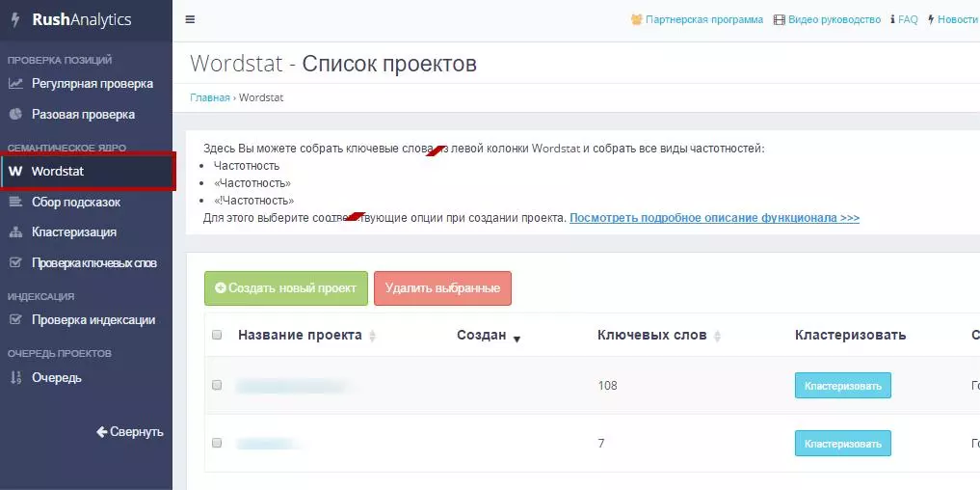The height and width of the screenshot is (490, 980).
Task: Go to Главная breadcrumb link
Action: pos(210,97)
